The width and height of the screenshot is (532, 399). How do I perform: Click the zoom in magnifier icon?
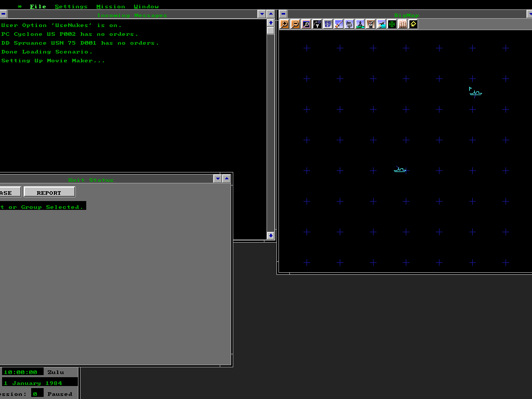tap(285, 24)
